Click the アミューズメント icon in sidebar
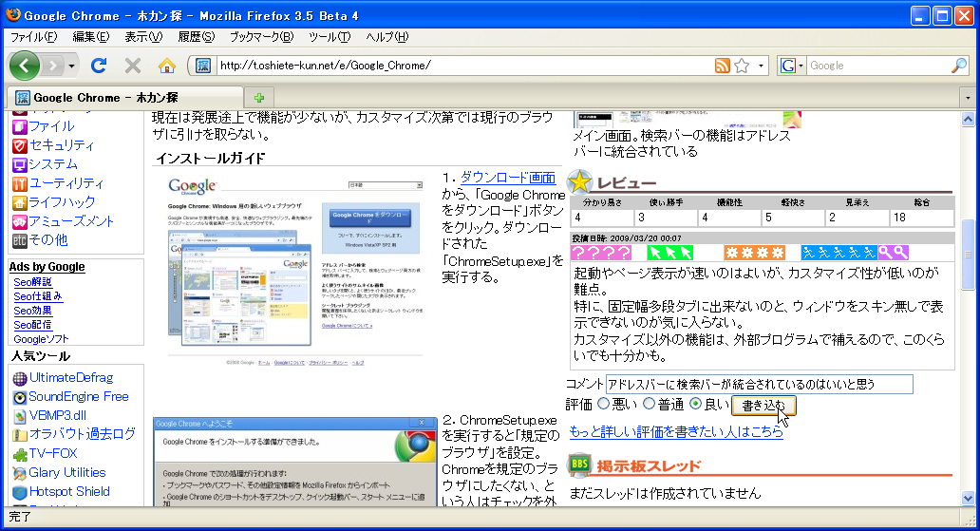This screenshot has height=531, width=980. (19, 222)
